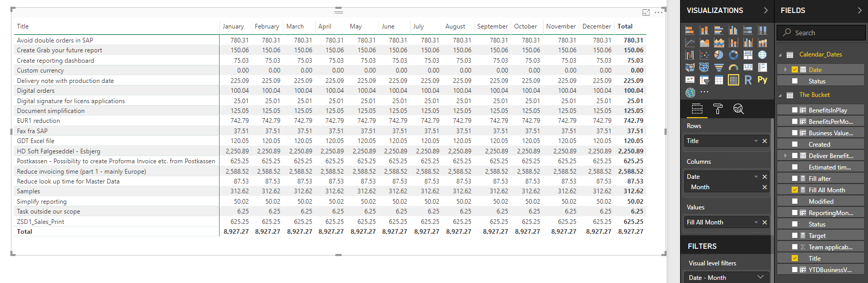Viewport: 868px width, 283px height.
Task: Select the Treemap visual
Action: (x=748, y=55)
